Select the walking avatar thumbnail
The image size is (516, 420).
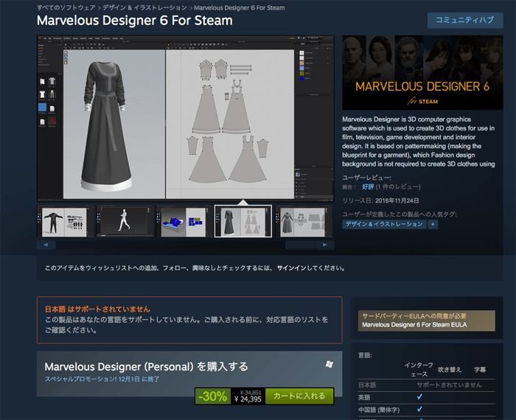point(125,221)
